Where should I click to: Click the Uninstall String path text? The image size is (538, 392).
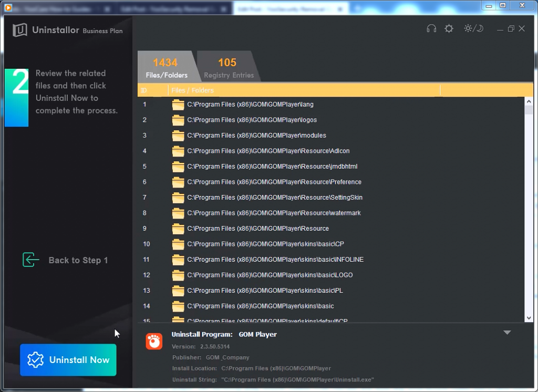297,379
